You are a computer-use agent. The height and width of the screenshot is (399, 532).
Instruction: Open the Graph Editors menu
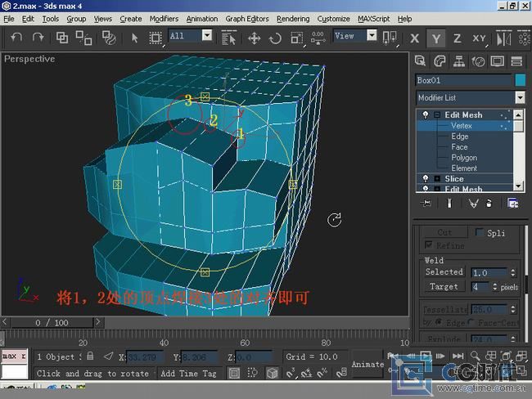click(x=247, y=19)
